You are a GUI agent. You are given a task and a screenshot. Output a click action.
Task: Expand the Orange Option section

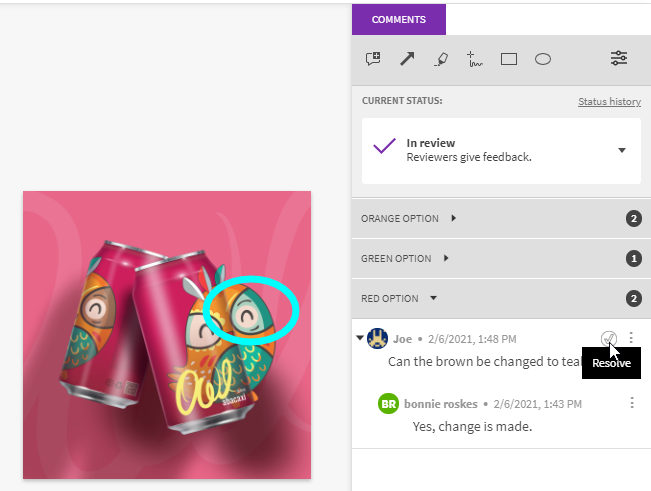point(453,218)
